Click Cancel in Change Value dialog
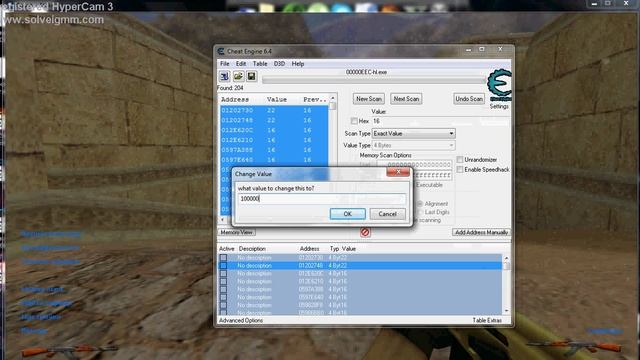 [387, 214]
